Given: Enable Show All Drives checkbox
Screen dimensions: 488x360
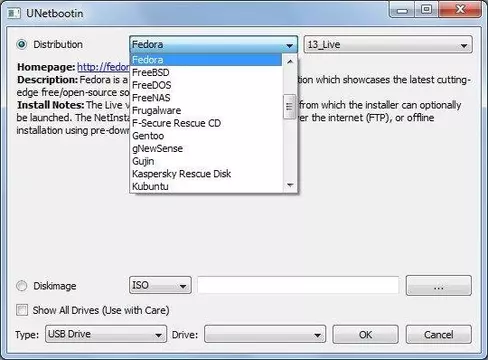Looking at the screenshot, I should coord(22,310).
